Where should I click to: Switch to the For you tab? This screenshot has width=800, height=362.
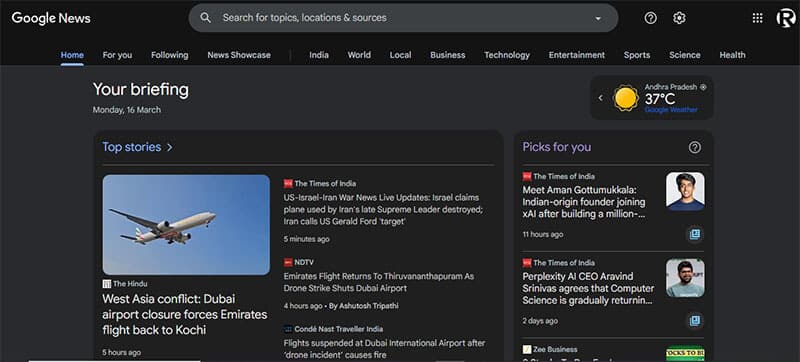click(117, 55)
